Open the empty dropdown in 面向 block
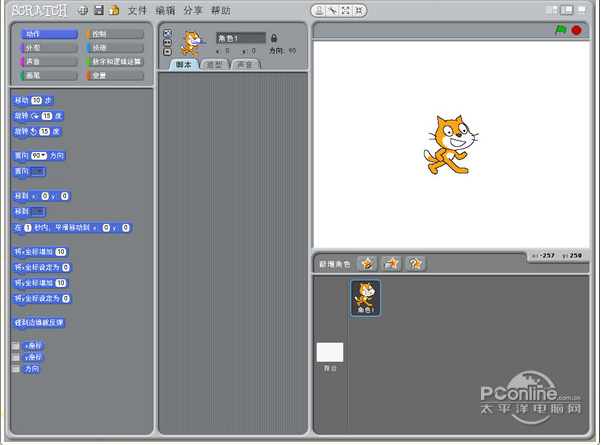The height and width of the screenshot is (445, 601). pos(38,171)
